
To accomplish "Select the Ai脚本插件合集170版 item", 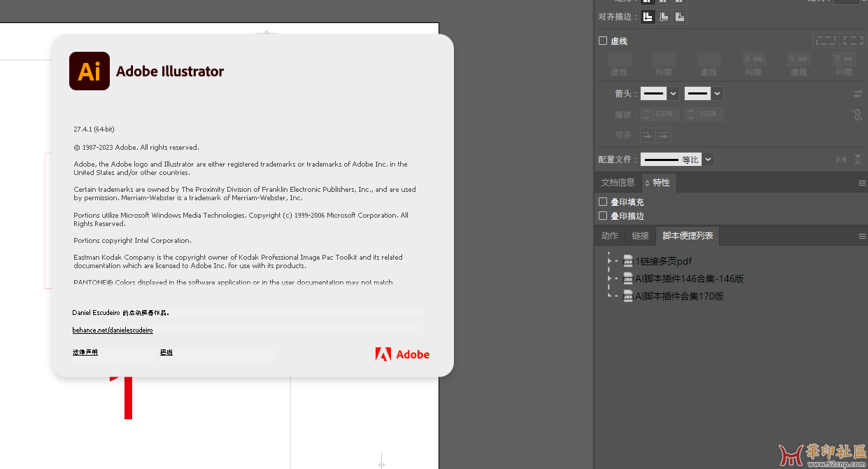I will tap(674, 296).
